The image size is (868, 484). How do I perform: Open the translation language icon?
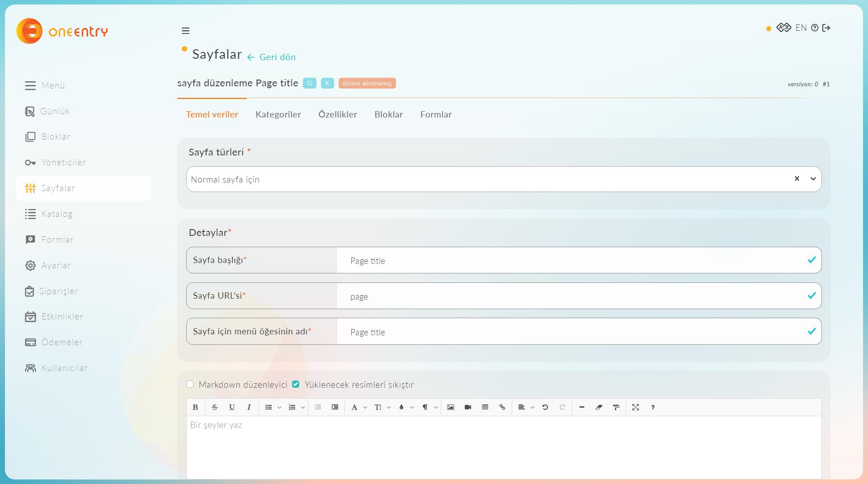tap(784, 28)
